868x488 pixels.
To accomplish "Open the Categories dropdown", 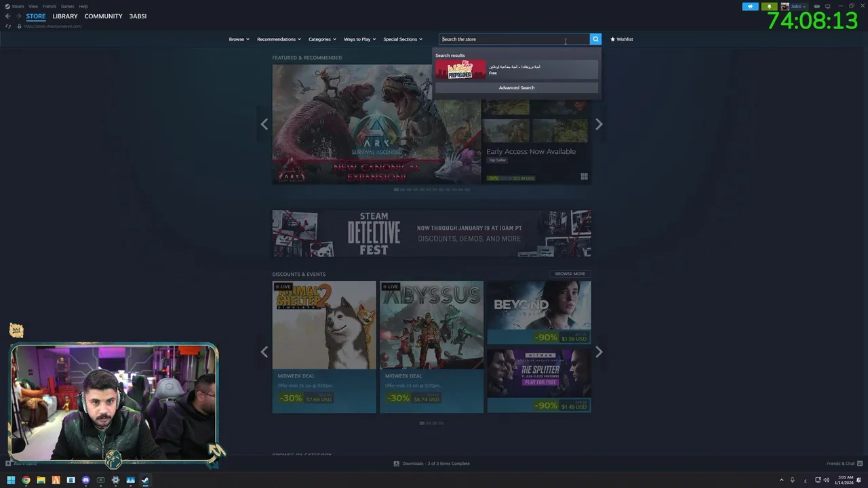I will tap(322, 39).
